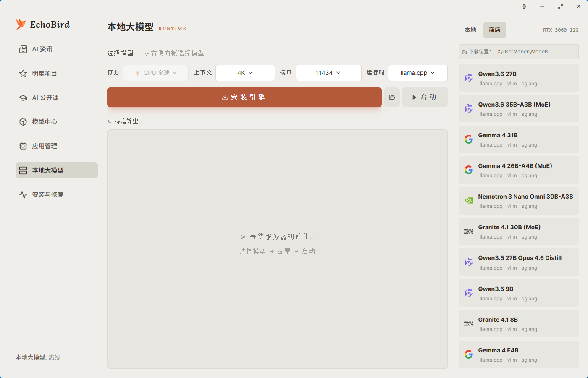Click the 安装引擎 button
This screenshot has width=588, height=378.
click(244, 97)
